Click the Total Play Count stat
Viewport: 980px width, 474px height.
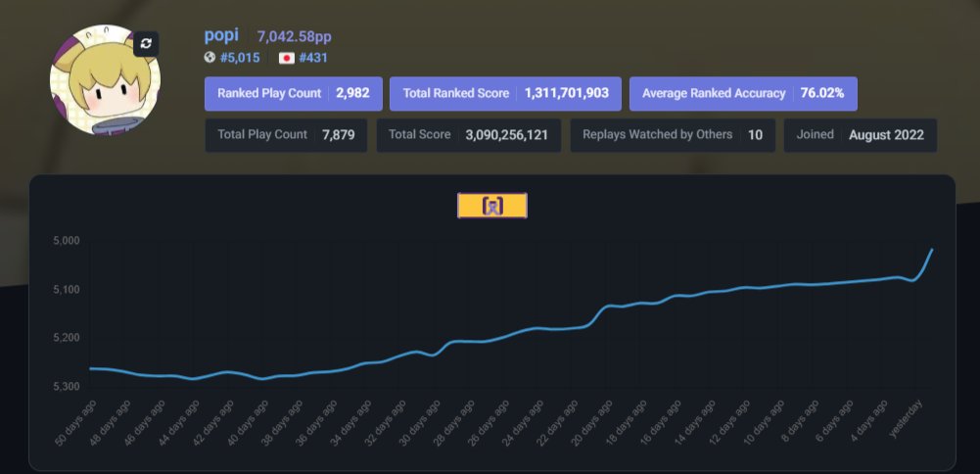(x=286, y=135)
